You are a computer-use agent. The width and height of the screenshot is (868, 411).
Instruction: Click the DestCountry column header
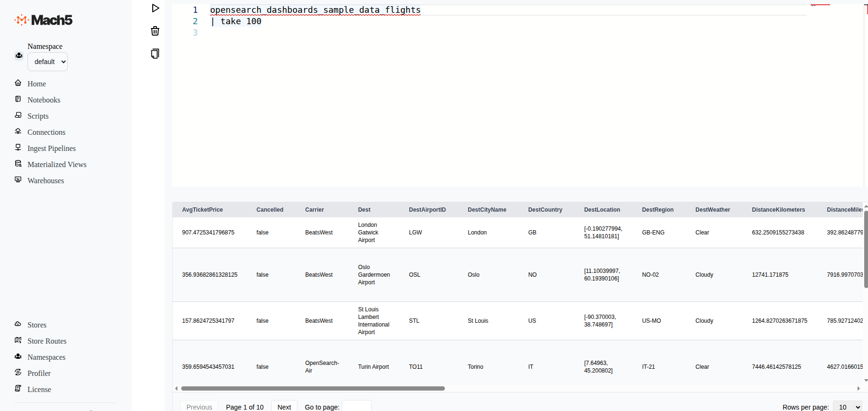pos(545,210)
